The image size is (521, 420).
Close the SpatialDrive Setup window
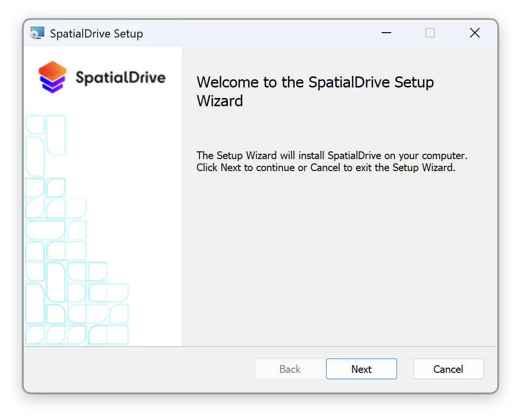[474, 33]
